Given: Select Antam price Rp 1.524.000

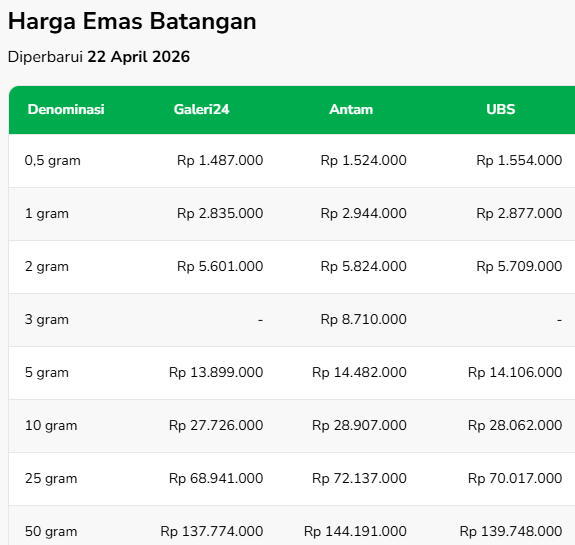Looking at the screenshot, I should click(363, 160).
